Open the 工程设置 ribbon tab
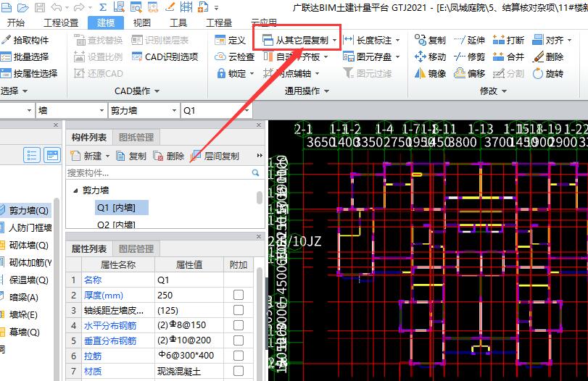 61,23
